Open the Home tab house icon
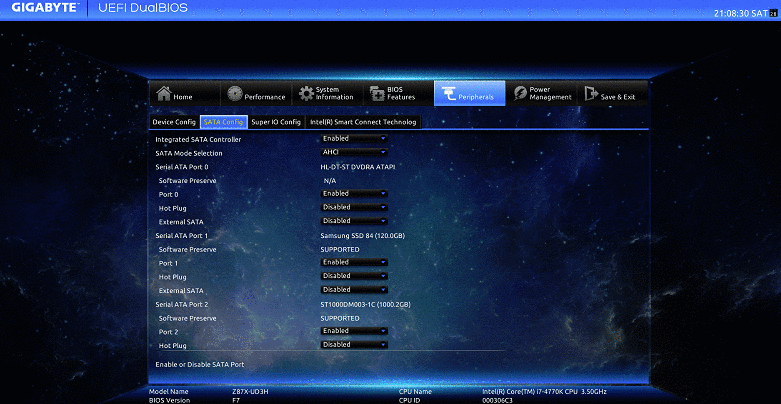The width and height of the screenshot is (781, 404). click(x=164, y=94)
